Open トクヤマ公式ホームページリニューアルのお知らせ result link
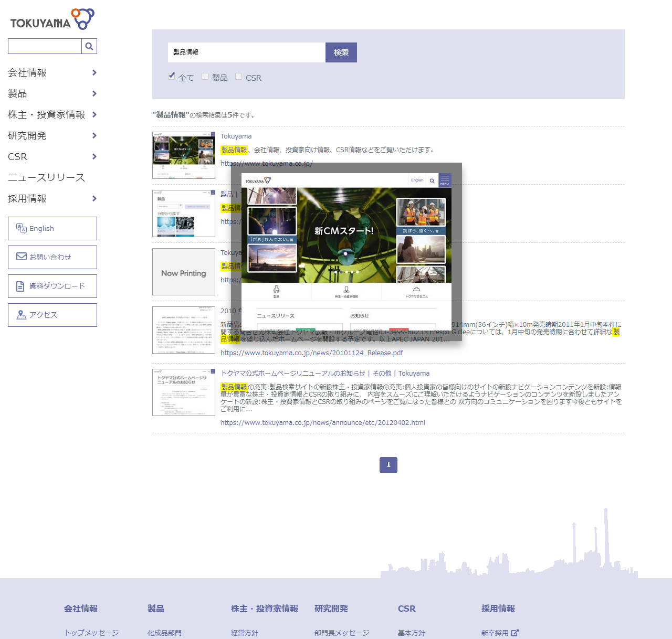The image size is (672, 639). (325, 373)
